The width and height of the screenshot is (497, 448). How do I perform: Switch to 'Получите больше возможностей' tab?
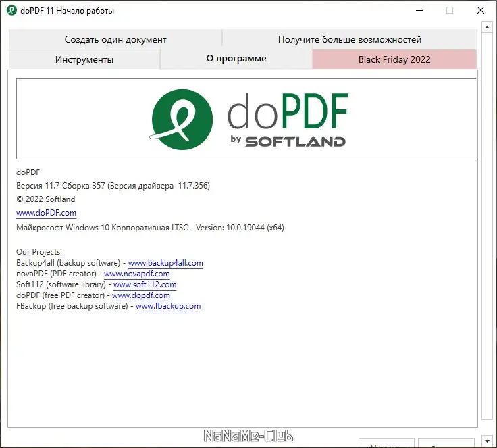350,39
